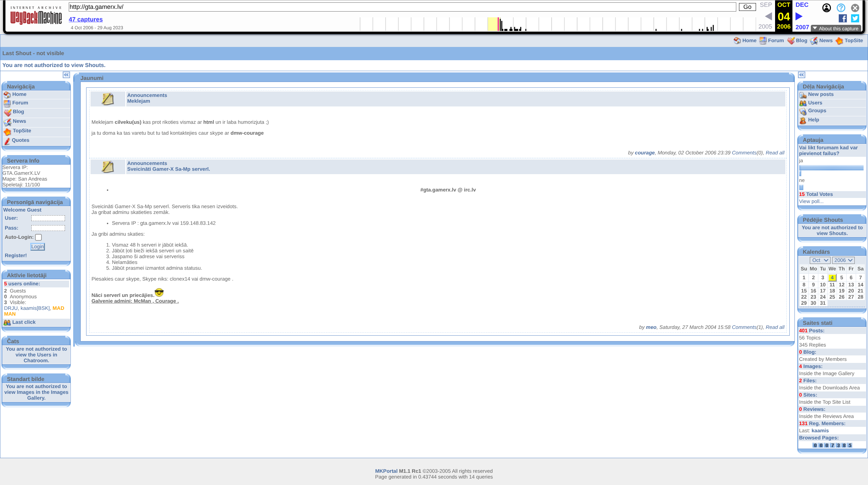Open the 47 captures link
This screenshot has height=485, width=868.
pyautogui.click(x=86, y=19)
